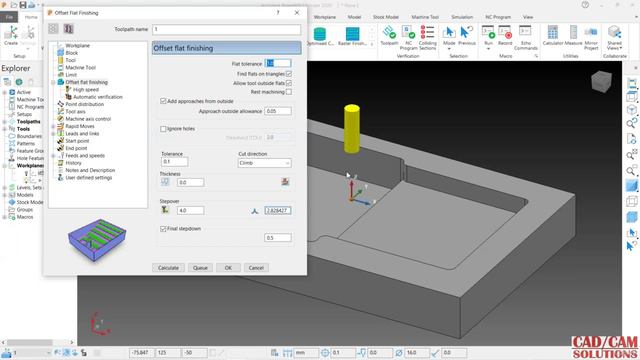Expand Models in Explorer tree
The height and width of the screenshot is (360, 640).
pyautogui.click(x=4, y=195)
